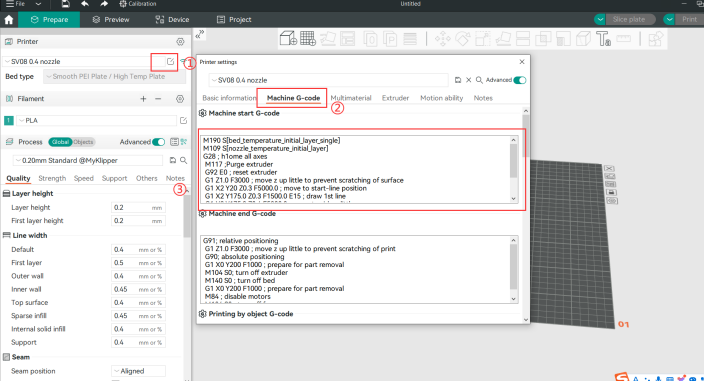Save project with the top bar disk icon
This screenshot has height=381, width=704.
[65, 4]
